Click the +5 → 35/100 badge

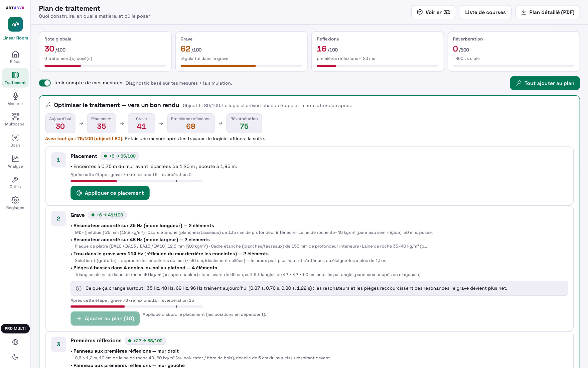120,156
